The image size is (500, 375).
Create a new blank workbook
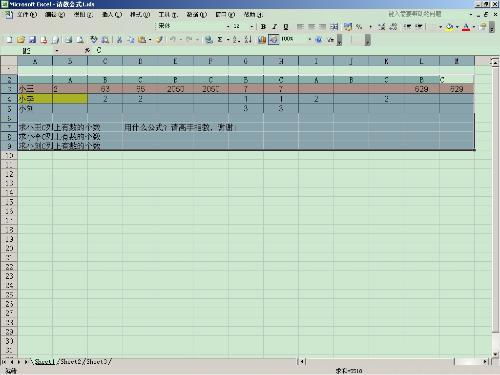(x=9, y=40)
